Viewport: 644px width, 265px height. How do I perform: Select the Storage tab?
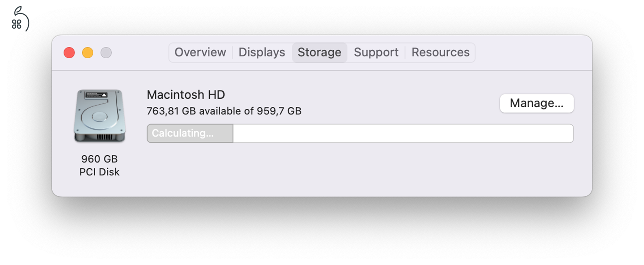[x=319, y=53]
